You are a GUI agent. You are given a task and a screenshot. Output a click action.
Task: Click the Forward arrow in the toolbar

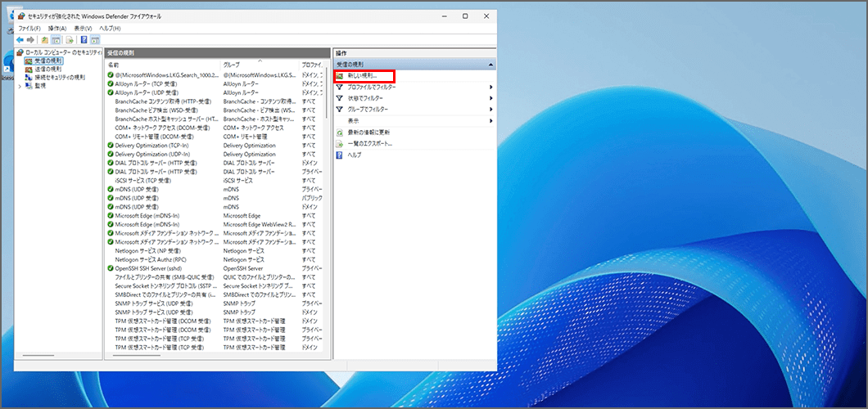click(30, 39)
